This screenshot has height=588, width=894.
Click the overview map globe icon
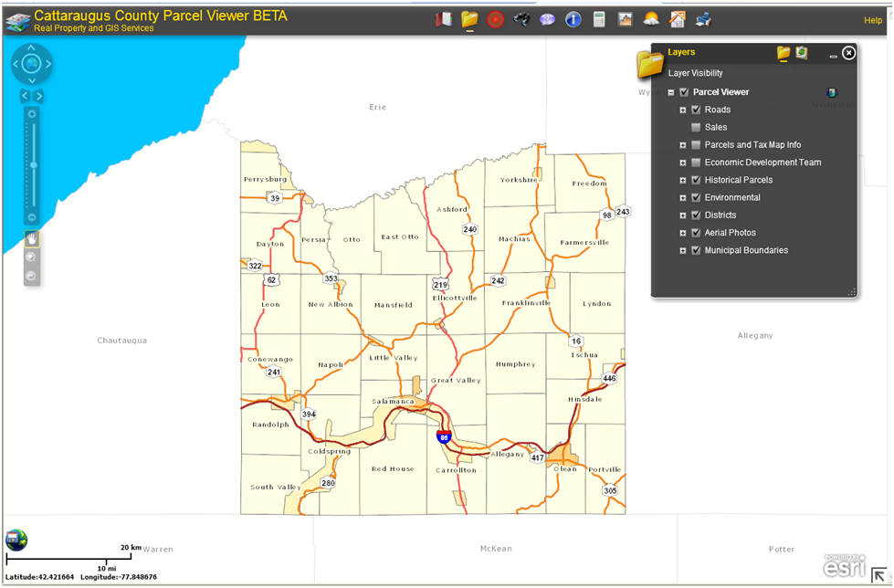(x=16, y=540)
